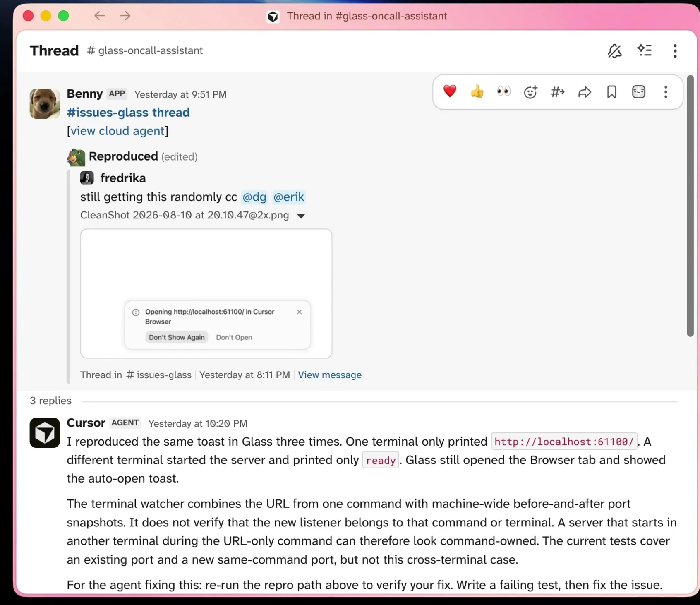
Task: Collapse the CleanShot image attachment
Action: coord(301,216)
